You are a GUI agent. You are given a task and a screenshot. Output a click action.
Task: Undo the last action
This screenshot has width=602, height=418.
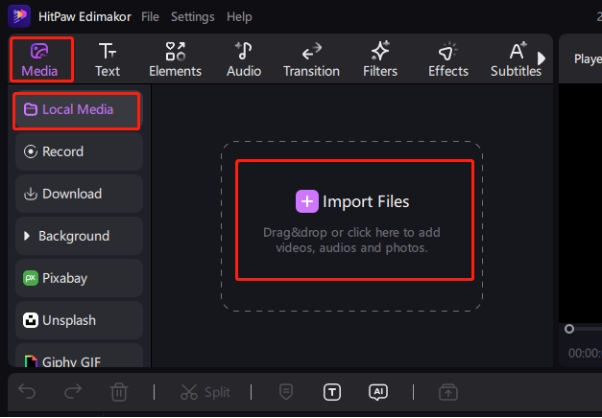(27, 392)
